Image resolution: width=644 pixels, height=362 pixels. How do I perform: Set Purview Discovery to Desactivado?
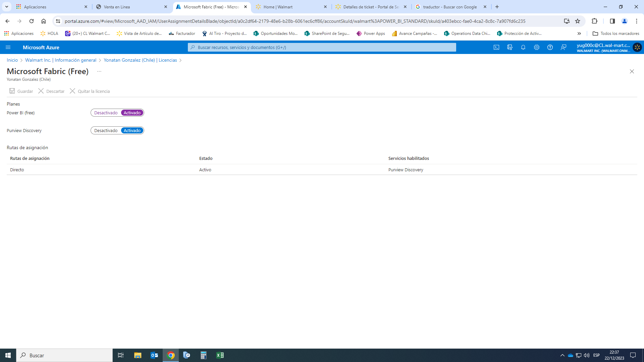(106, 130)
